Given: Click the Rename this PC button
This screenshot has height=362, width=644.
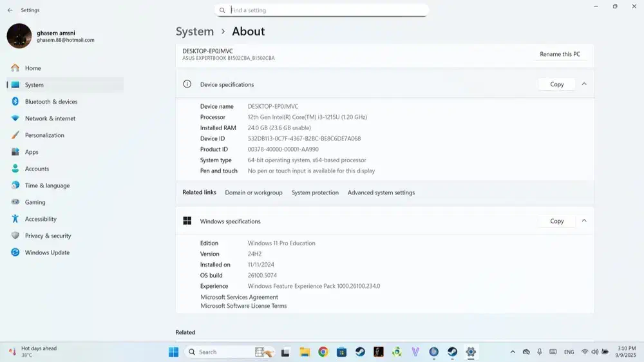Looking at the screenshot, I should pyautogui.click(x=560, y=54).
